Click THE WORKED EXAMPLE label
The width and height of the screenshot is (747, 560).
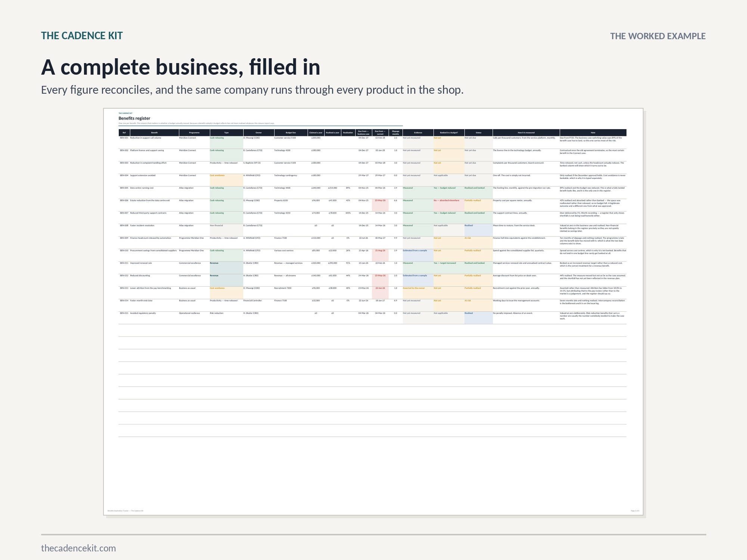pos(658,36)
